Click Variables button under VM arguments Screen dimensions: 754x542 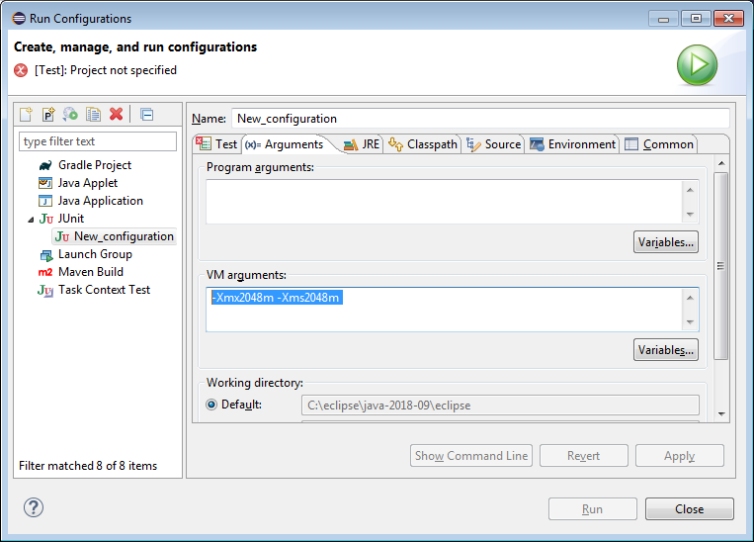point(665,349)
